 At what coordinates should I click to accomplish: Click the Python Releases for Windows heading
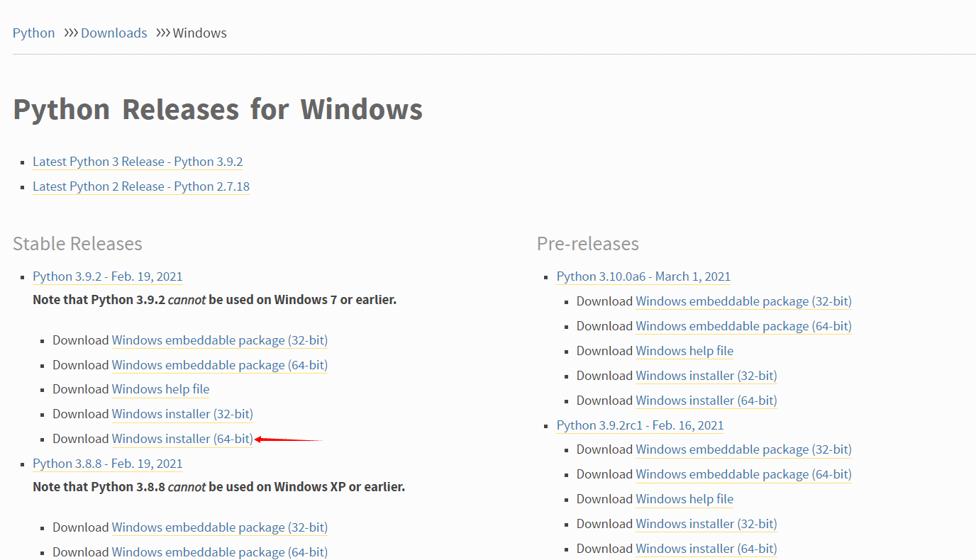click(218, 110)
